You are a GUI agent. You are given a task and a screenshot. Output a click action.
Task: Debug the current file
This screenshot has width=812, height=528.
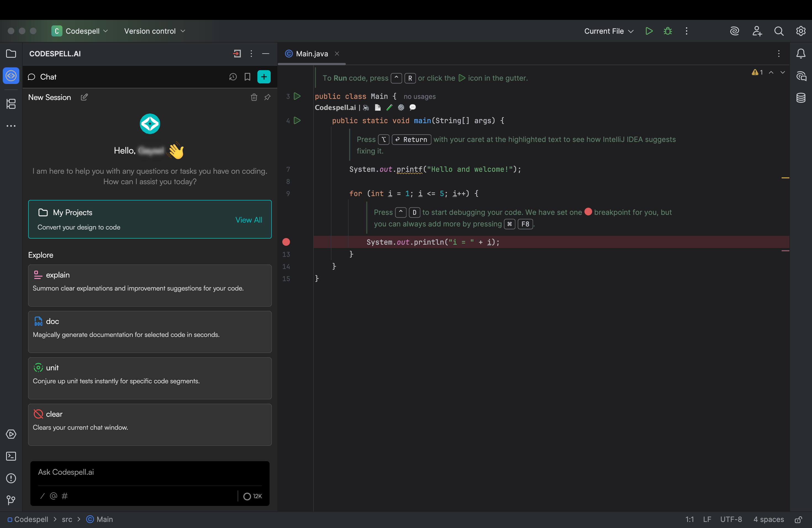click(668, 31)
